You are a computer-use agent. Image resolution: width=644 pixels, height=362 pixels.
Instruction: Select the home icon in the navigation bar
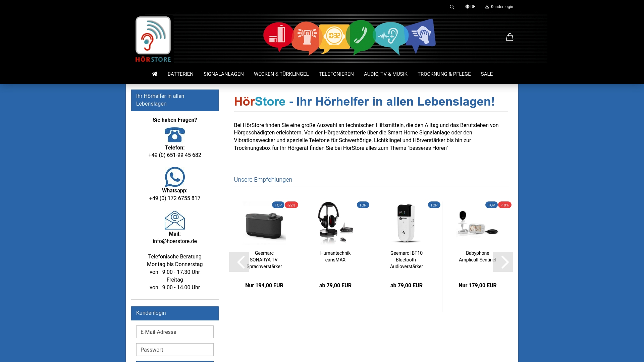click(x=155, y=74)
